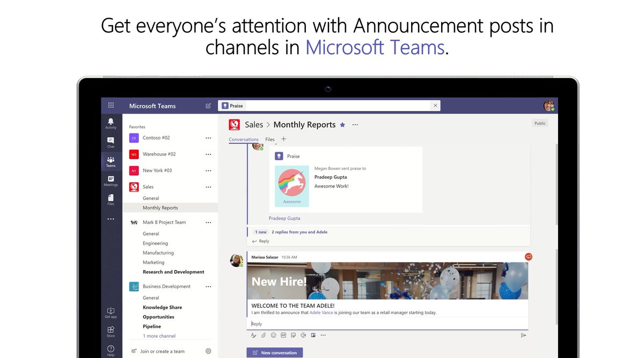Click the Adele Vance mention link
The image size is (644, 358).
[x=322, y=312]
